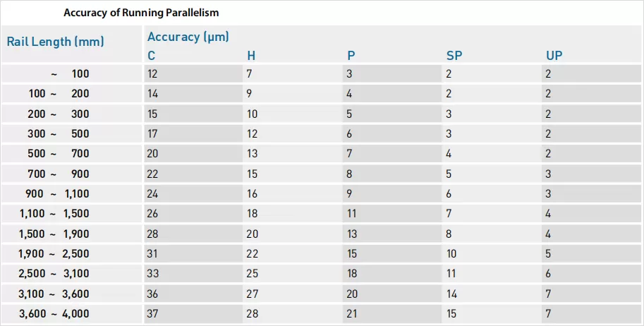
Task: Select H value 25 for 2,500 ~ 3,100
Action: pyautogui.click(x=253, y=273)
